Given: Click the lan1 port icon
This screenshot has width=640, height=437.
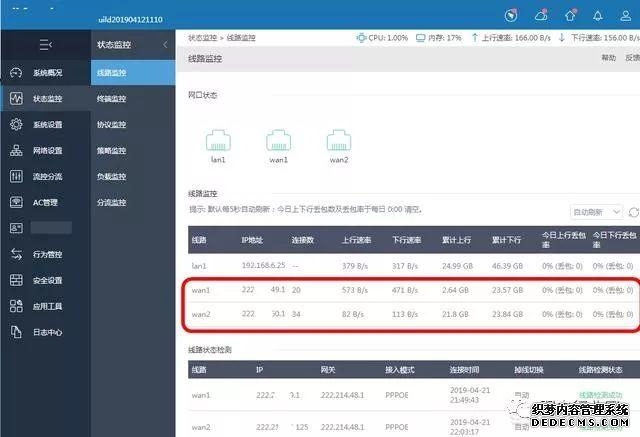Looking at the screenshot, I should coord(218,140).
